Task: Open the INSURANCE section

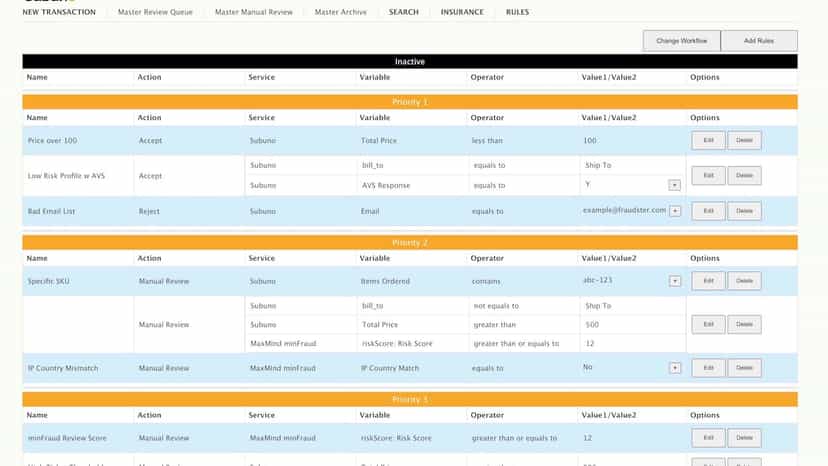Action: pyautogui.click(x=462, y=12)
